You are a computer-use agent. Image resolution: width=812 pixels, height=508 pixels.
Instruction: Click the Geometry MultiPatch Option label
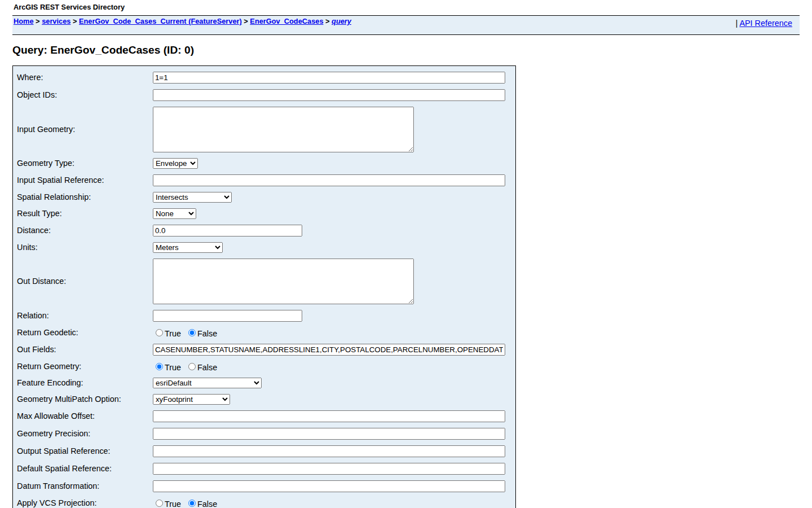(x=69, y=399)
